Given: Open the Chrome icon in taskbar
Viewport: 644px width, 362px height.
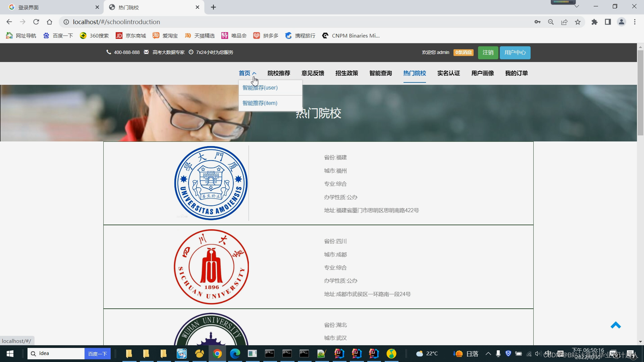Looking at the screenshot, I should tap(217, 354).
